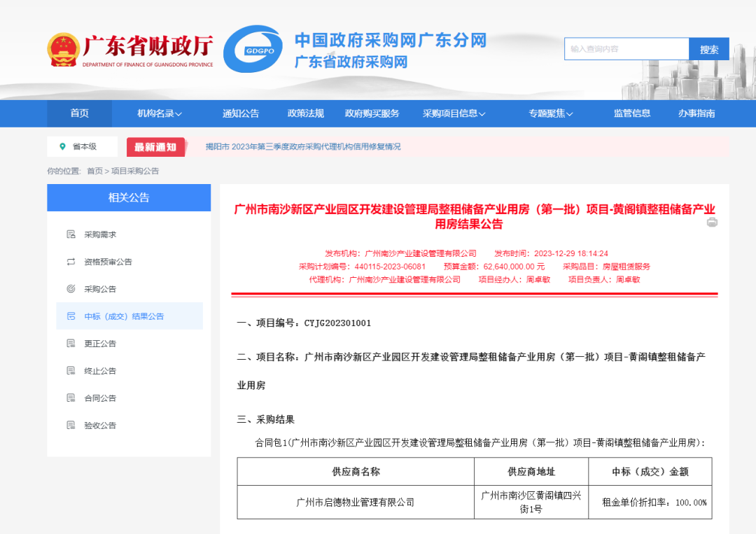Viewport: 756px width, 534px height.
Task: Click the 采购计划编号 440115-2023-06081 text
Action: pos(362,267)
